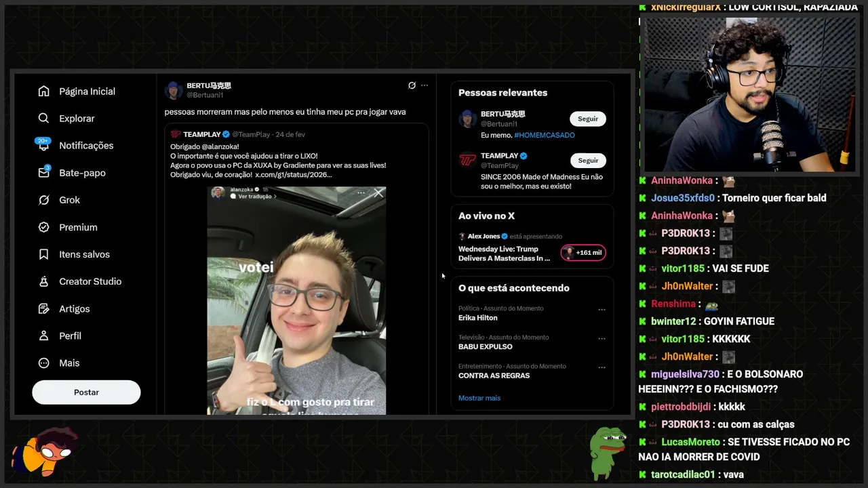Click BERTU's avatar in Pessoas relevantes
The height and width of the screenshot is (488, 868).
pyautogui.click(x=468, y=119)
